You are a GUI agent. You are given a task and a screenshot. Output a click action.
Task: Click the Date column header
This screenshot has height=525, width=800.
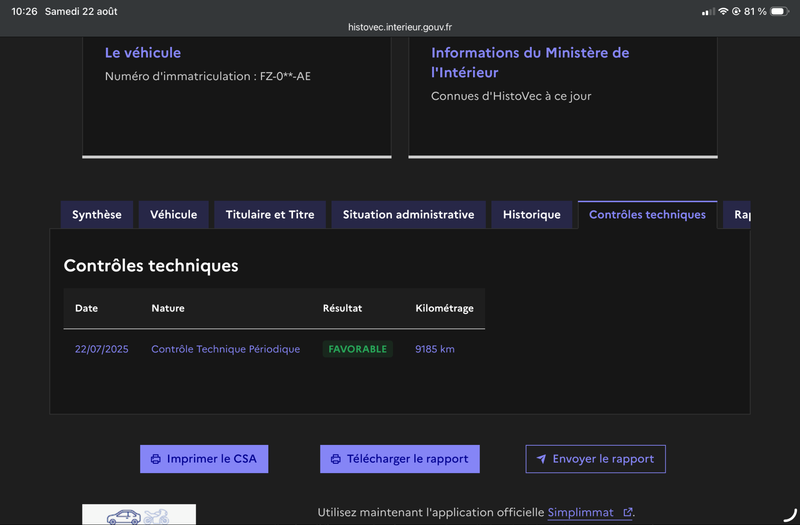tap(86, 308)
